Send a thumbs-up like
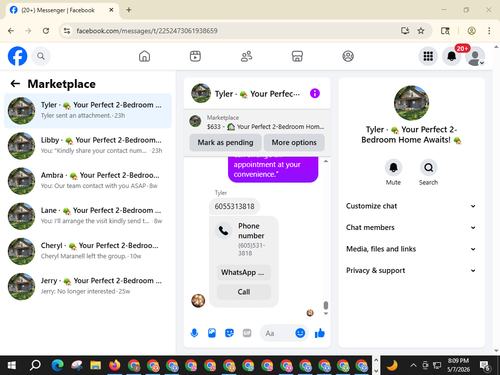 click(x=320, y=333)
